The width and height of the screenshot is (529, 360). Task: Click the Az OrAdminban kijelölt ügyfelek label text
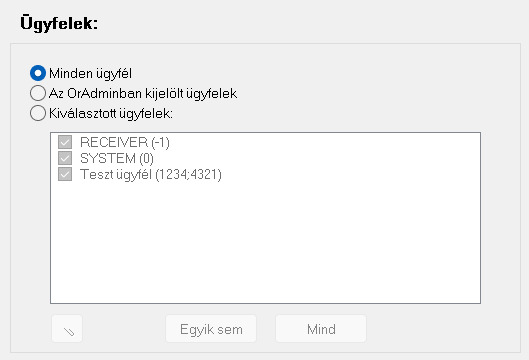click(143, 93)
